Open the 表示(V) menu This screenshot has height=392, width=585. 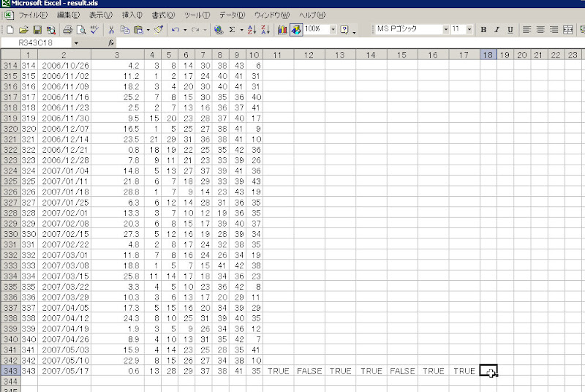coord(101,15)
